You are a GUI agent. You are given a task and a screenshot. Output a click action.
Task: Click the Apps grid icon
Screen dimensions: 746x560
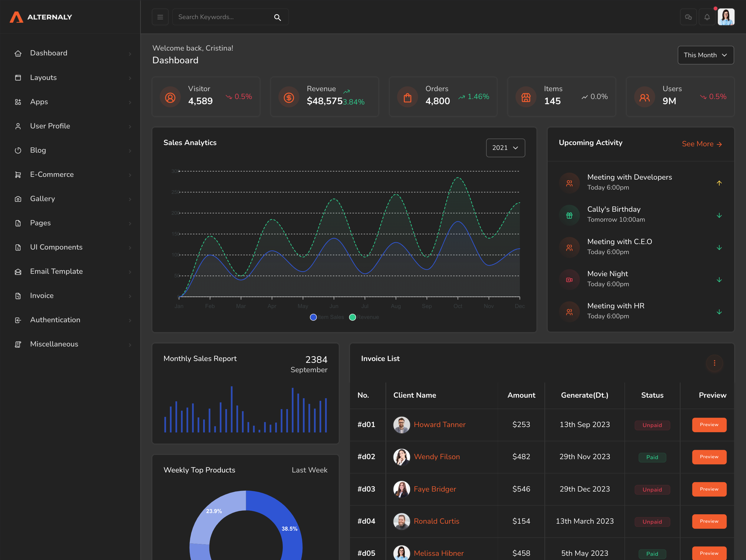[x=18, y=102]
